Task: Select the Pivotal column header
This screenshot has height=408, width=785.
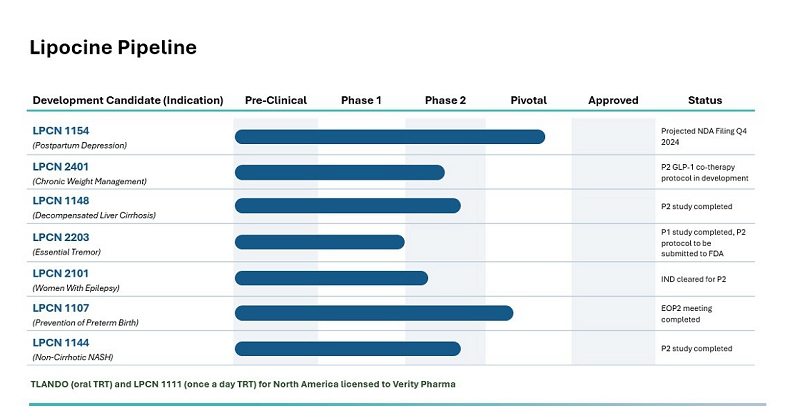Action: tap(528, 100)
